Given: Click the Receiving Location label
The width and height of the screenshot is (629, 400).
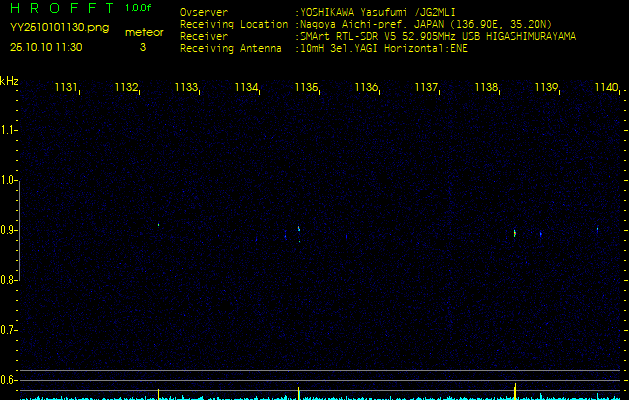Looking at the screenshot, I should click(x=234, y=24).
